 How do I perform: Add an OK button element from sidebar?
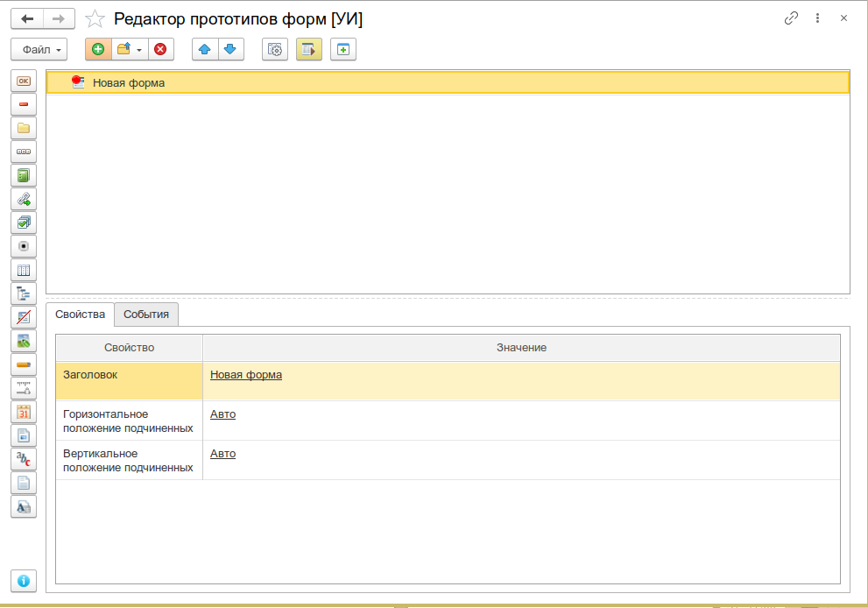pos(24,81)
